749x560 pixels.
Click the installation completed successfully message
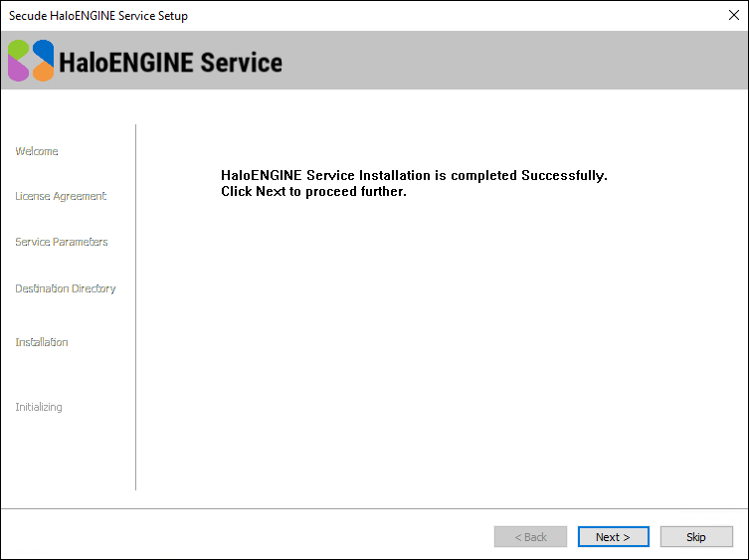(x=414, y=175)
